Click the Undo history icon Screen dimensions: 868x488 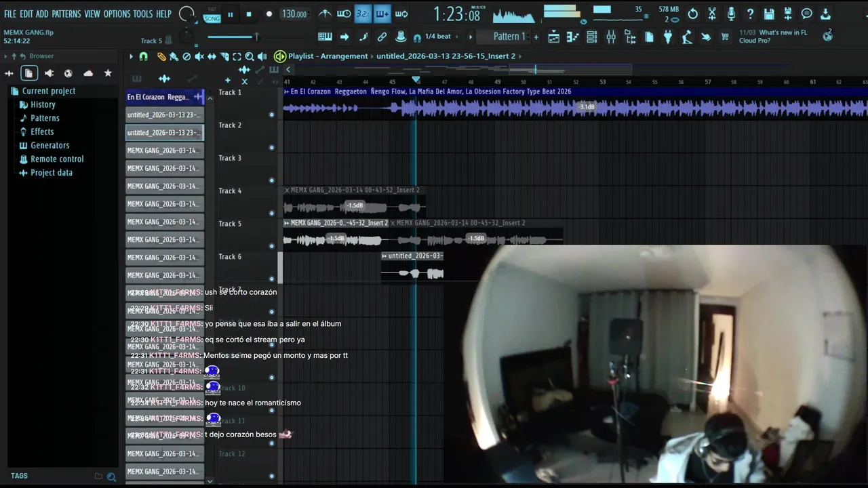(692, 14)
